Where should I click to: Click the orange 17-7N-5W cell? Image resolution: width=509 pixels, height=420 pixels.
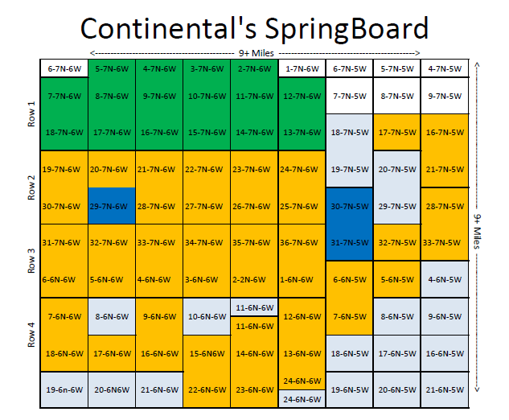point(396,132)
